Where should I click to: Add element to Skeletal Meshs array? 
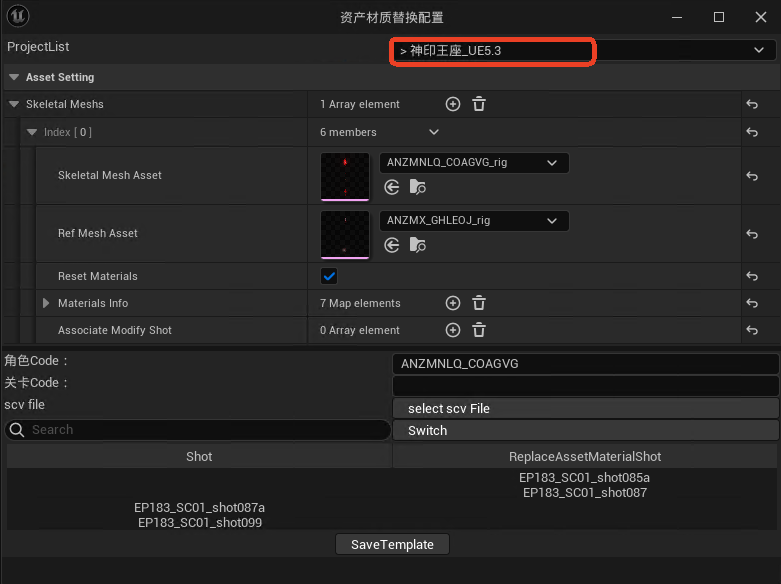point(452,104)
